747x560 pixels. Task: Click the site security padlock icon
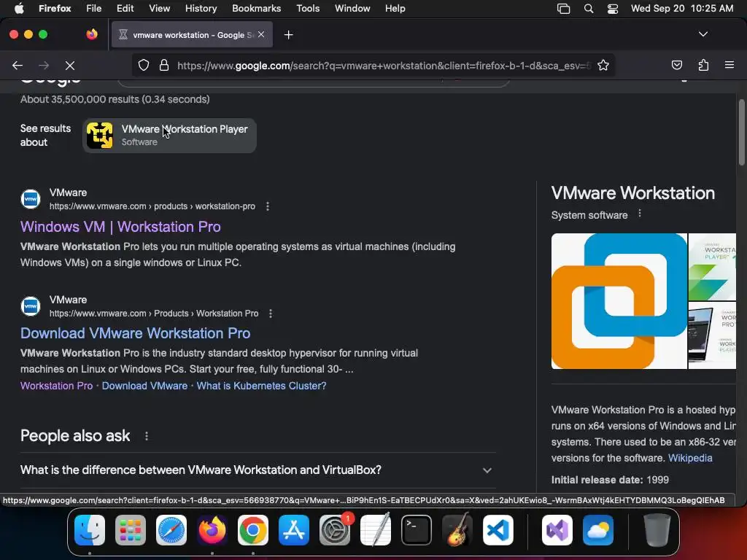164,65
